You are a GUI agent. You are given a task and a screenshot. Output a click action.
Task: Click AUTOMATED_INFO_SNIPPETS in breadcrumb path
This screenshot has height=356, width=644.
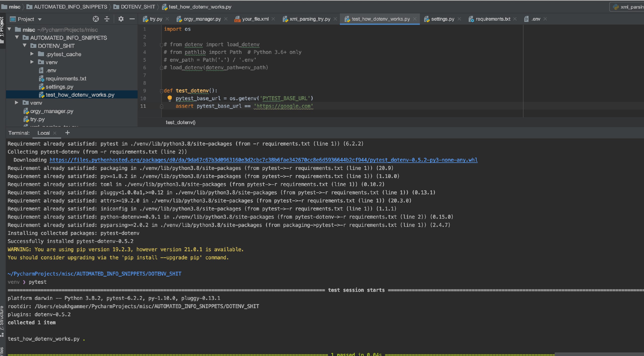click(x=70, y=7)
